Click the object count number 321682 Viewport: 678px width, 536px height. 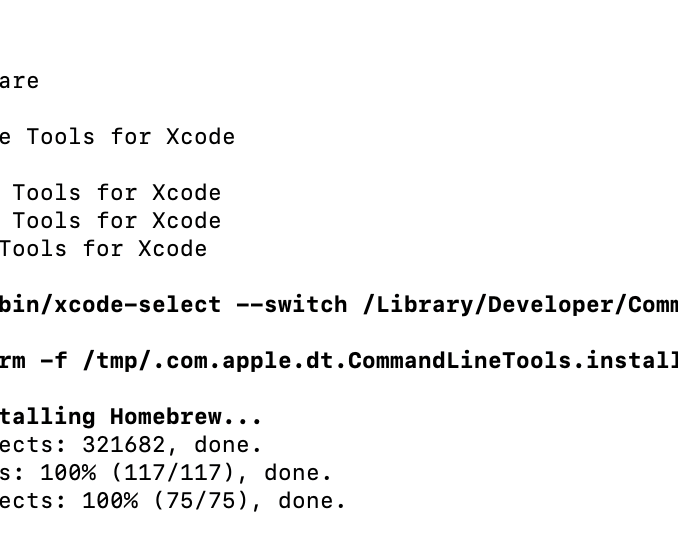point(123,445)
